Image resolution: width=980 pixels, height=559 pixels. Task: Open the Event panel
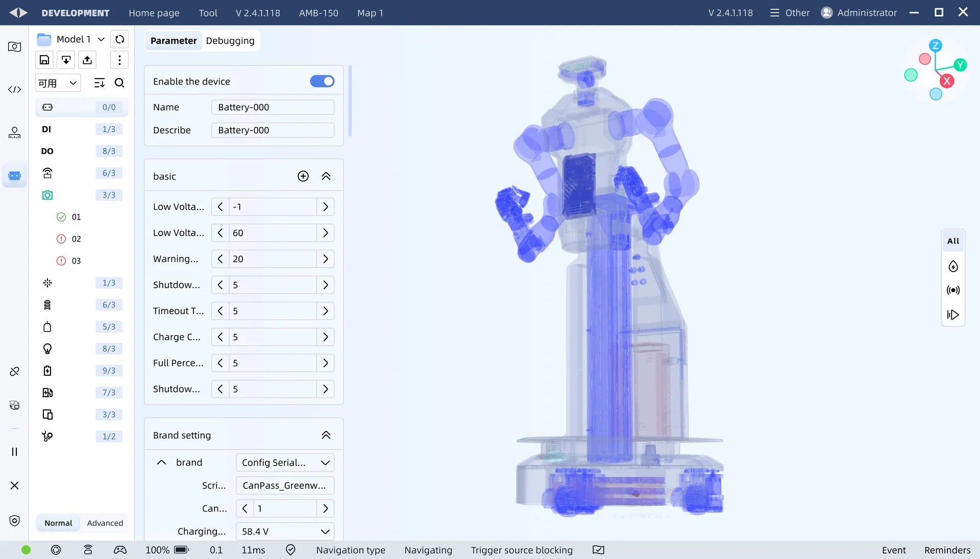click(x=894, y=550)
